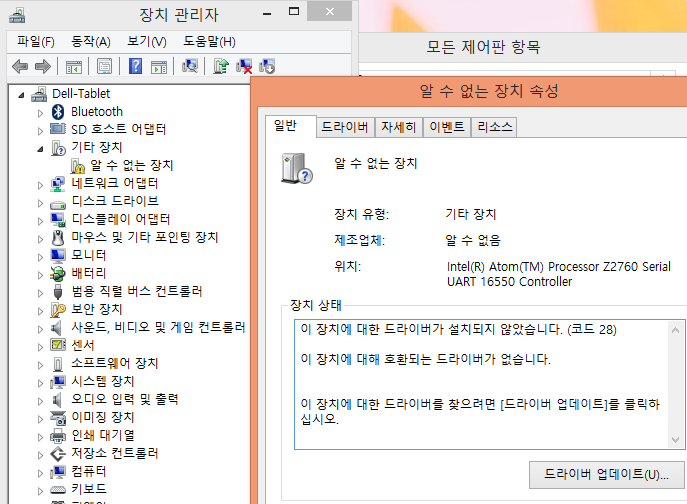
Task: Switch to the 드라이버 tab
Action: pos(345,127)
